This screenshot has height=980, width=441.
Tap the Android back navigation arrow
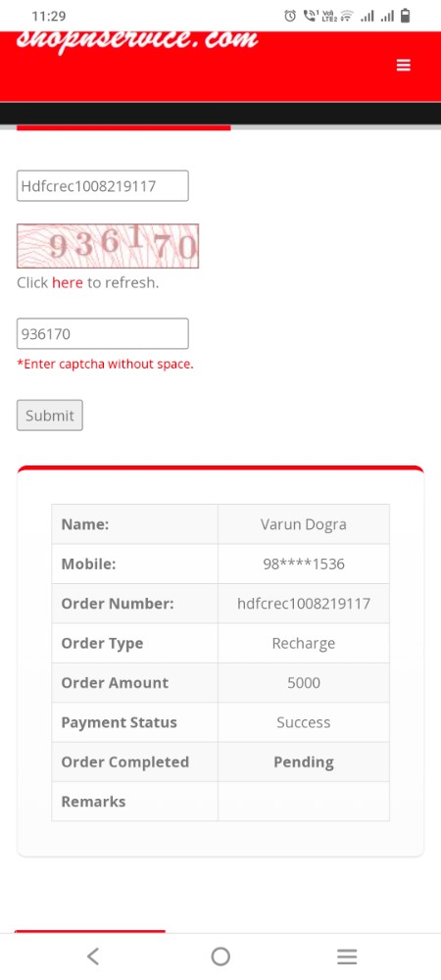coord(93,956)
